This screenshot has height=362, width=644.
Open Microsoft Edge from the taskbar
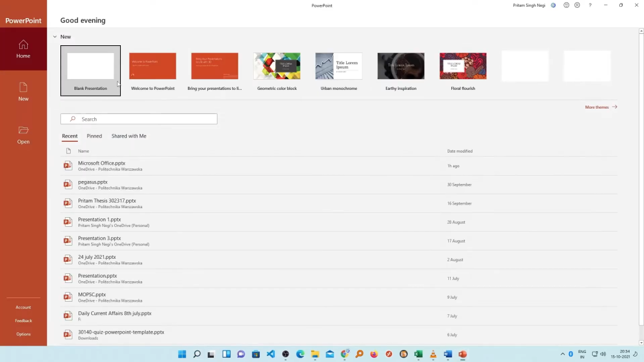300,354
